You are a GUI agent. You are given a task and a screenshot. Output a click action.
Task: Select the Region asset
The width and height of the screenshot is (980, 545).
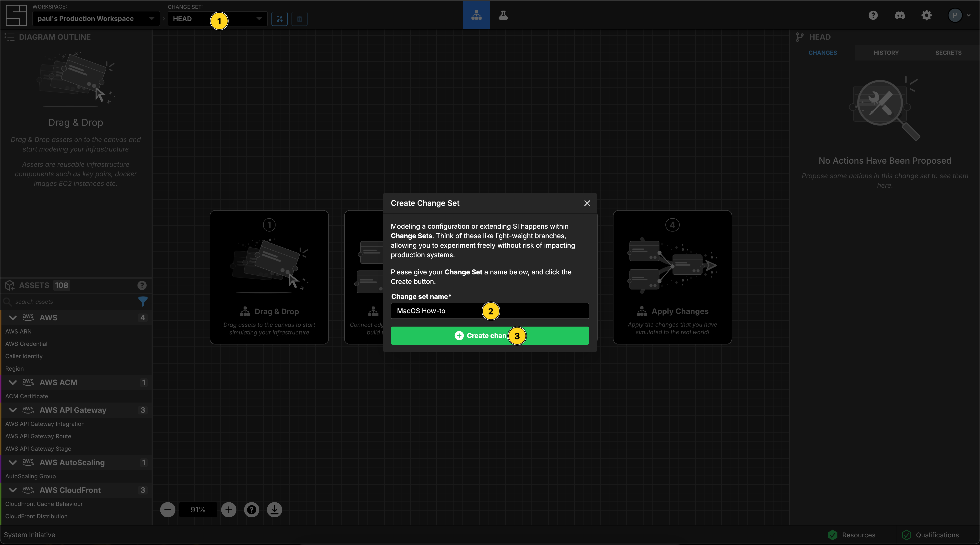76,368
